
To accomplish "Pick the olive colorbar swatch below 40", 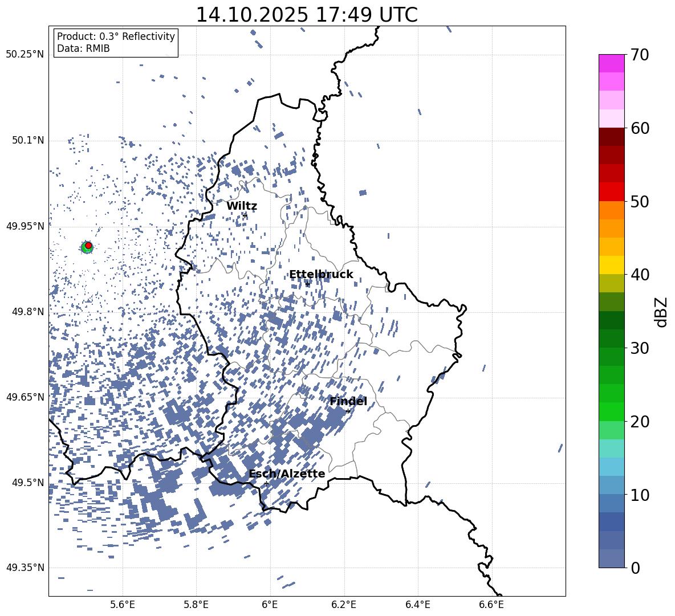I will [611, 283].
